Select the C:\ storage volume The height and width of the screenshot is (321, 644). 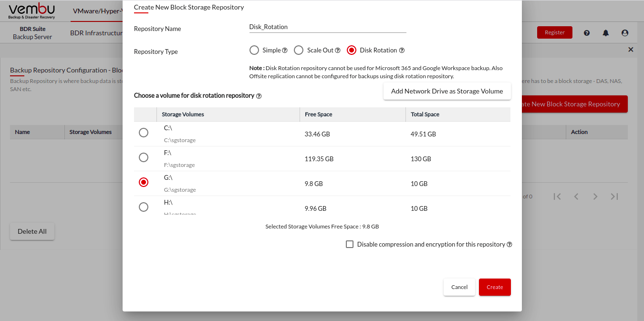point(143,133)
